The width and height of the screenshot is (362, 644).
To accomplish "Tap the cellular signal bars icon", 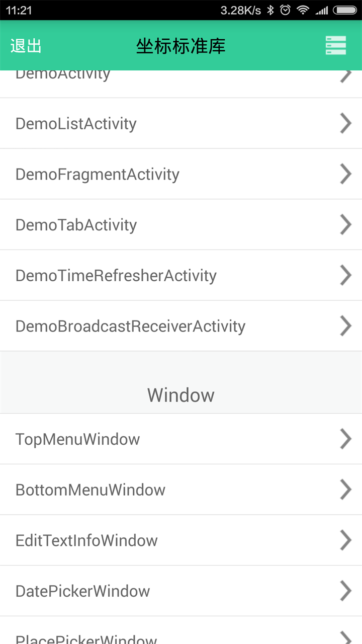I will pos(321,10).
